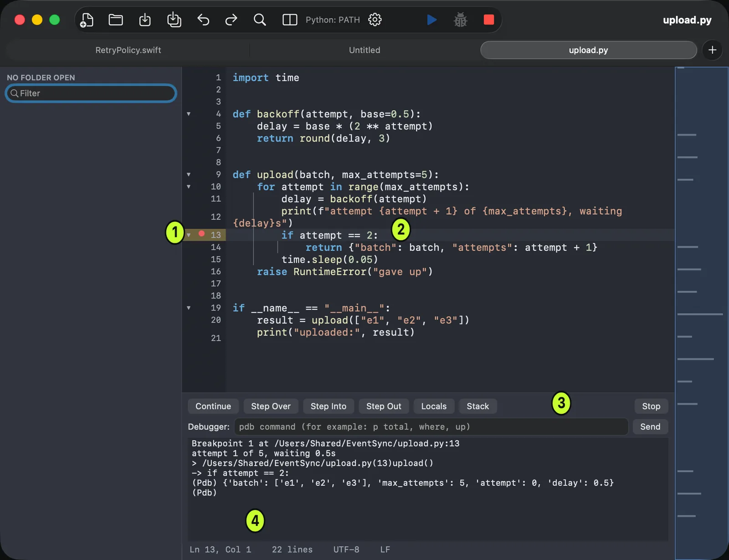
Task: Click the UTF-8 encoding status item
Action: pos(346,550)
